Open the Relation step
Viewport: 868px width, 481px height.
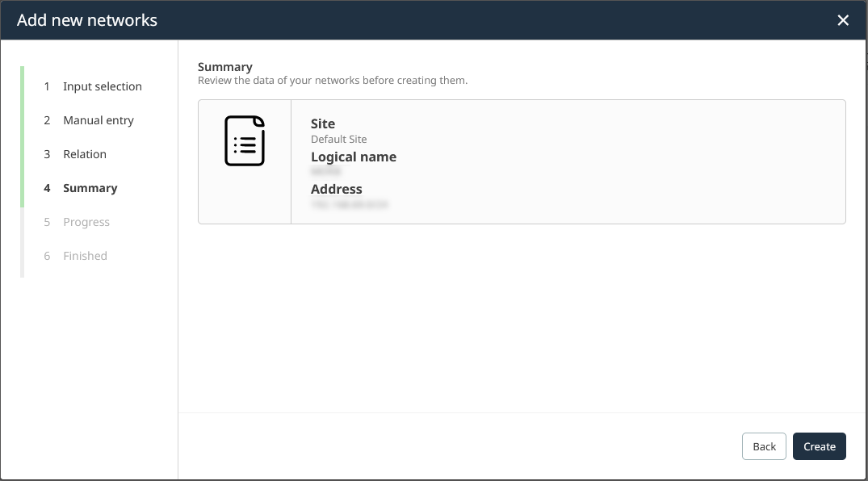coord(85,154)
